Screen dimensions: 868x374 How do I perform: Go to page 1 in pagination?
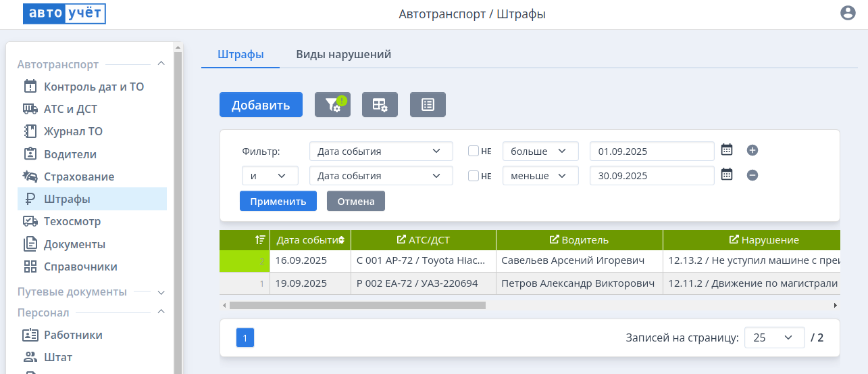[x=245, y=337]
